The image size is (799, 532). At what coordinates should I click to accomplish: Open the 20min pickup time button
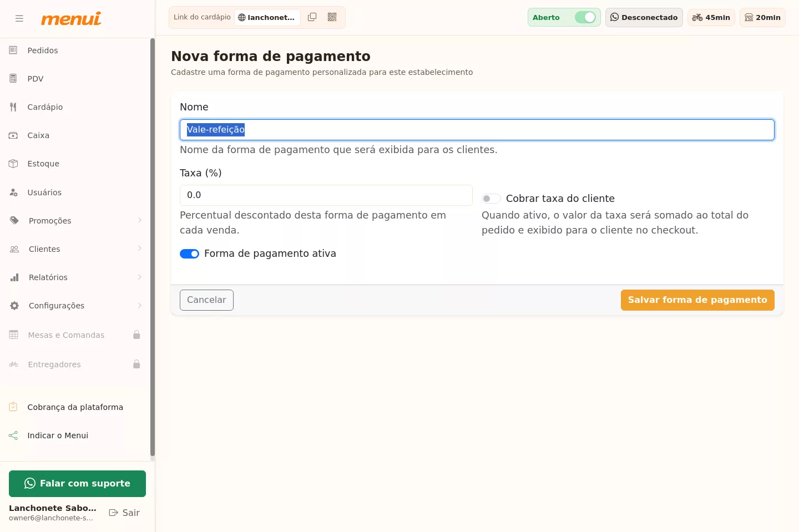[762, 17]
